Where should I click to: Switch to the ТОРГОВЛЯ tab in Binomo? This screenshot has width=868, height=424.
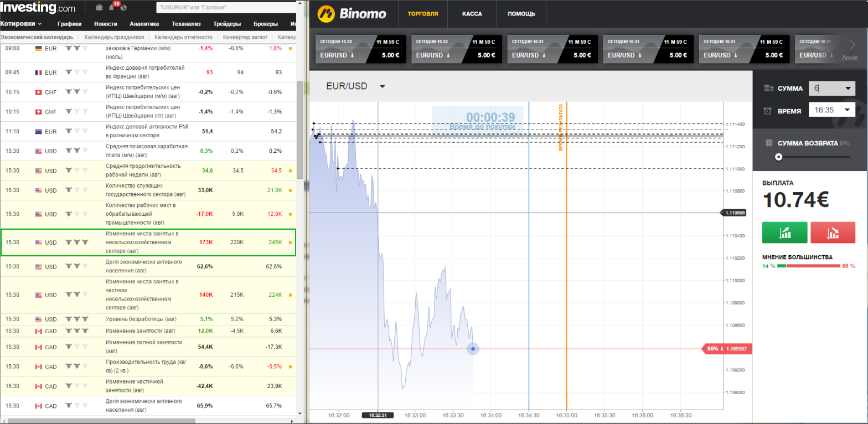(423, 14)
